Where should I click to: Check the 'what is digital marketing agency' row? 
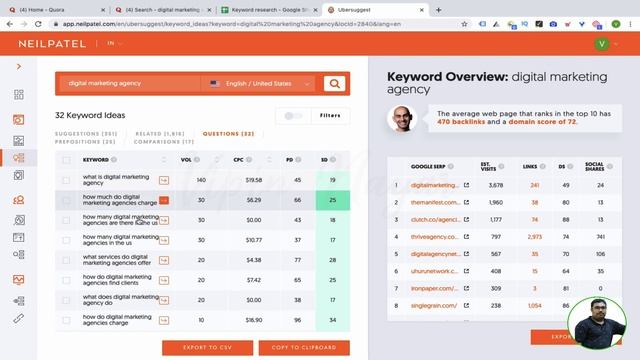[x=66, y=180]
